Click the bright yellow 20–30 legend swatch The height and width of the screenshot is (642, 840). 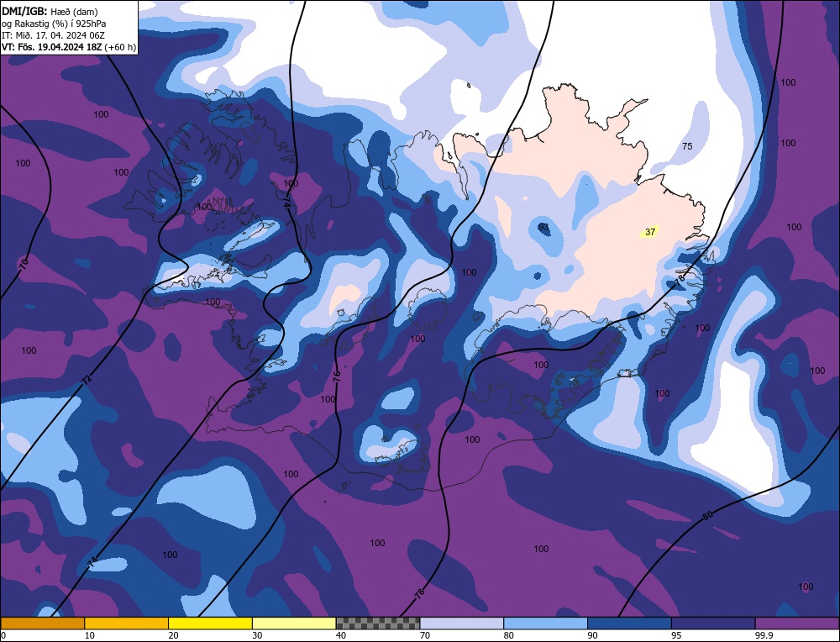tap(211, 624)
